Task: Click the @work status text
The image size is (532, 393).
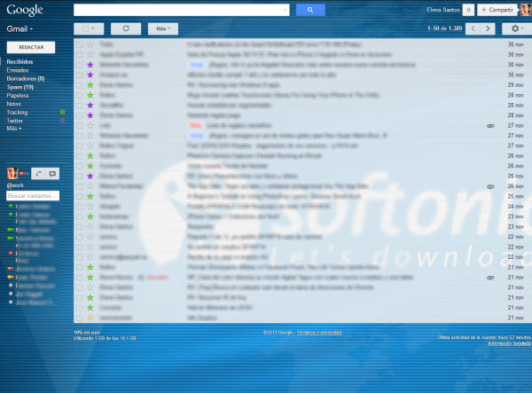Action: click(x=15, y=185)
